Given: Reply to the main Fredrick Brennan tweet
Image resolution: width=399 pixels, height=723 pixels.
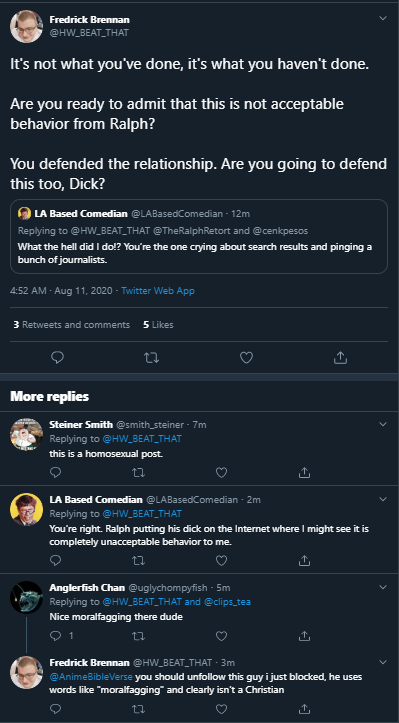Looking at the screenshot, I should tap(57, 357).
